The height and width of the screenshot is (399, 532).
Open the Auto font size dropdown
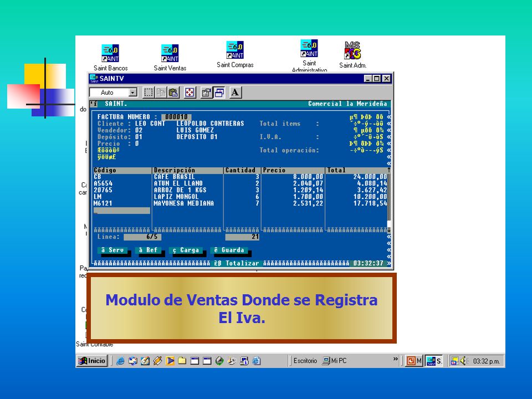pyautogui.click(x=133, y=93)
